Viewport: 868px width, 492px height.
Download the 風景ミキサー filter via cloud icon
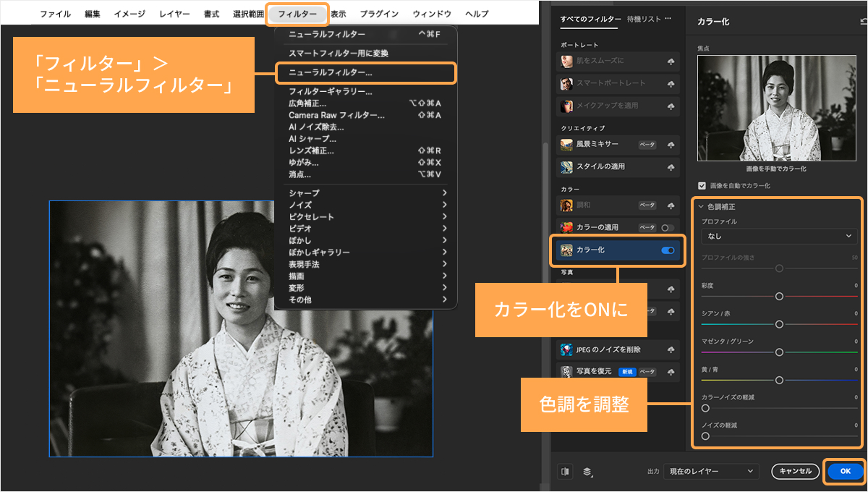(x=671, y=145)
